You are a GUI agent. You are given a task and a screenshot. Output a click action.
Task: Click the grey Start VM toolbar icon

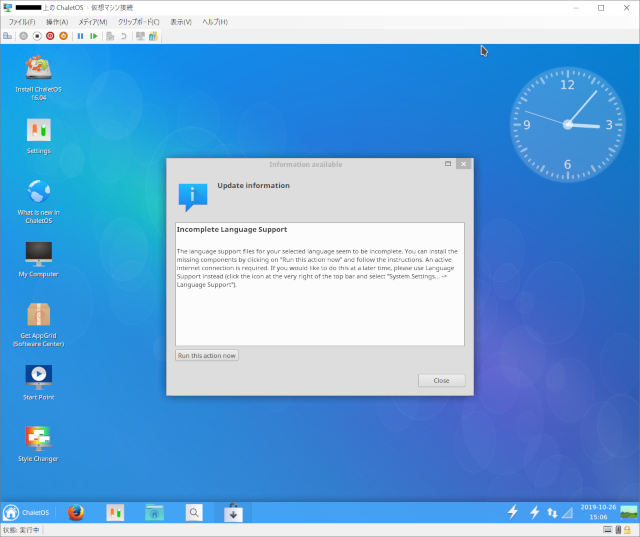[24, 36]
